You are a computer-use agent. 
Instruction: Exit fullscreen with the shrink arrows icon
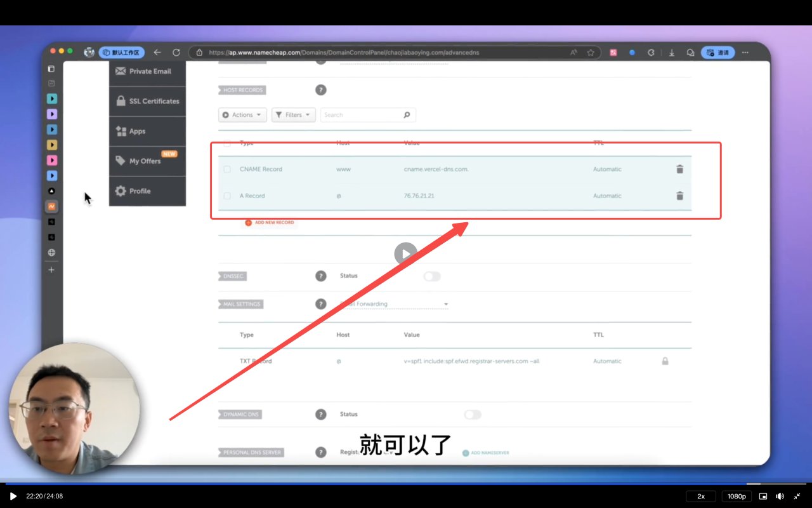point(797,496)
